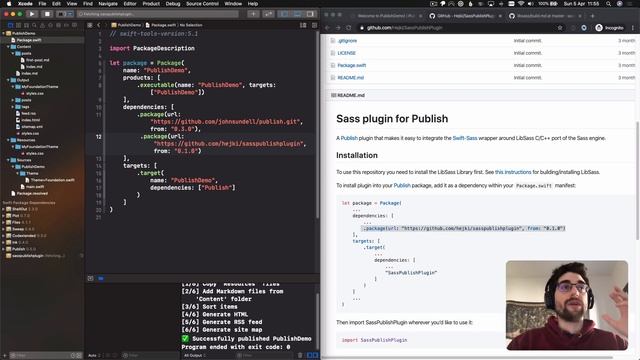Collapse the PublishDemo project root

coord(4,33)
